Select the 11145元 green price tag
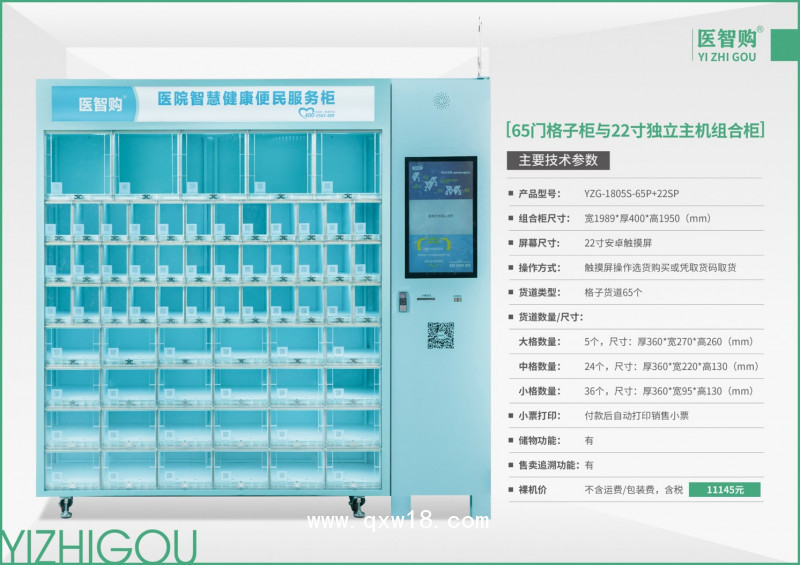800x565 pixels. (724, 489)
